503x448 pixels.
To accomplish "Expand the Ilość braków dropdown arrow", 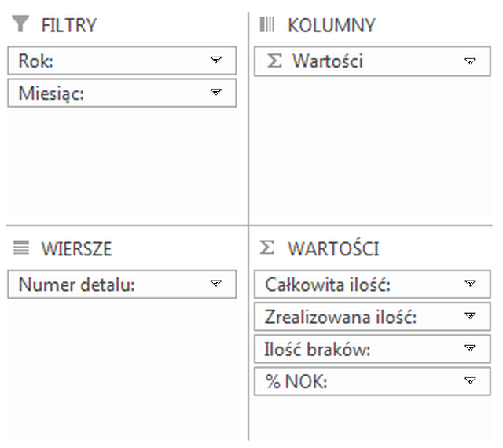I will click(x=471, y=349).
